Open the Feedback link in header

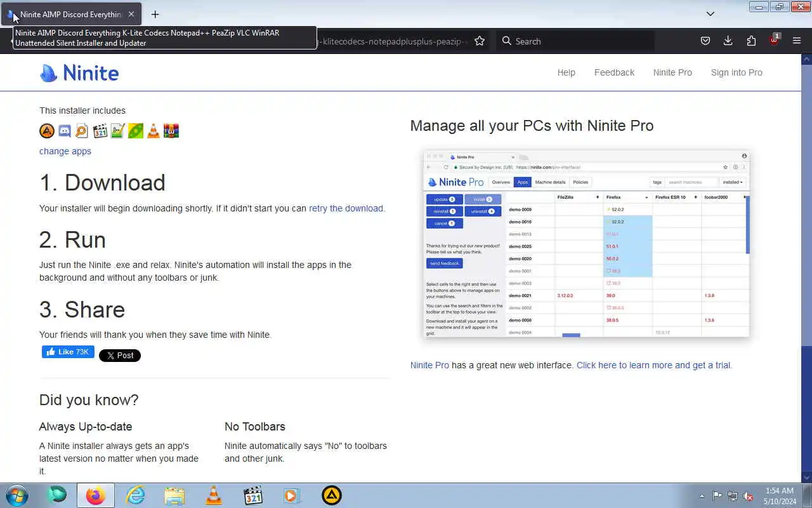tap(614, 72)
